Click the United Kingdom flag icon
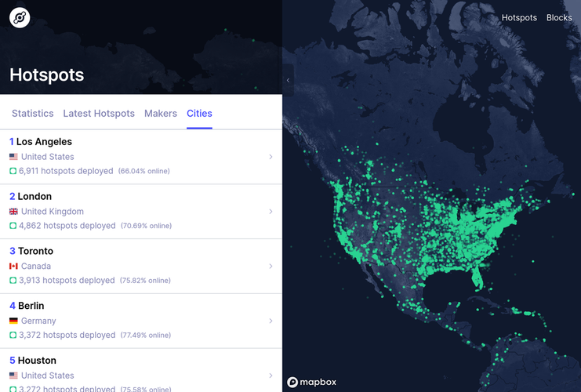This screenshot has width=581, height=392. 13,212
